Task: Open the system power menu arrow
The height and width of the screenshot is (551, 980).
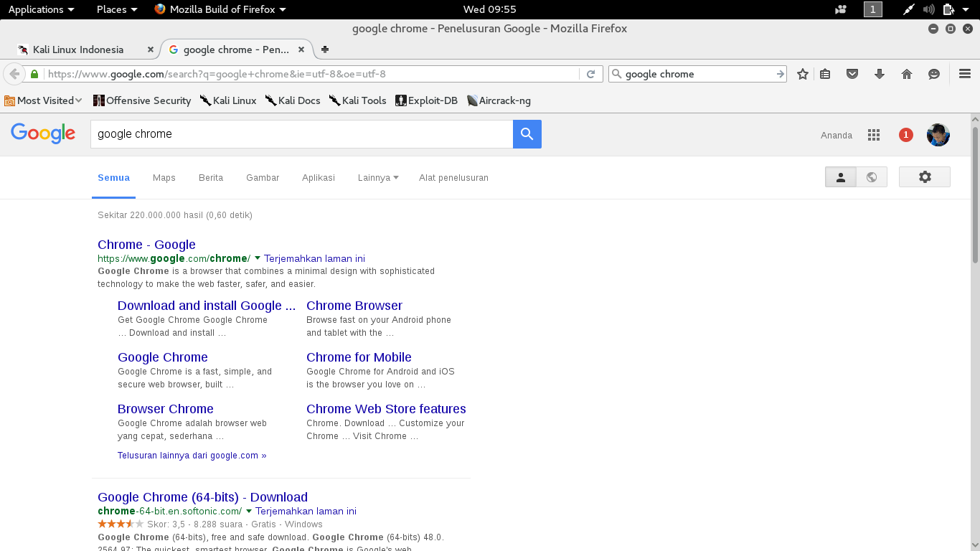Action: [966, 9]
